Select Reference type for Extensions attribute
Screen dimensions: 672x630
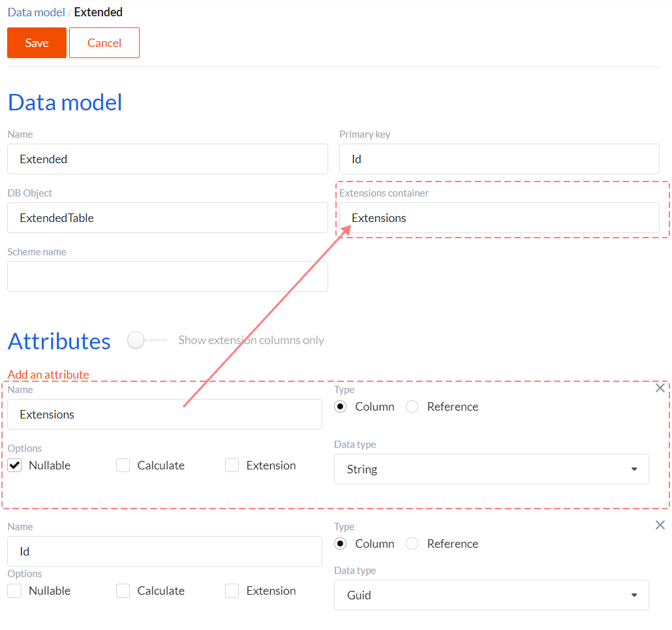pyautogui.click(x=412, y=407)
